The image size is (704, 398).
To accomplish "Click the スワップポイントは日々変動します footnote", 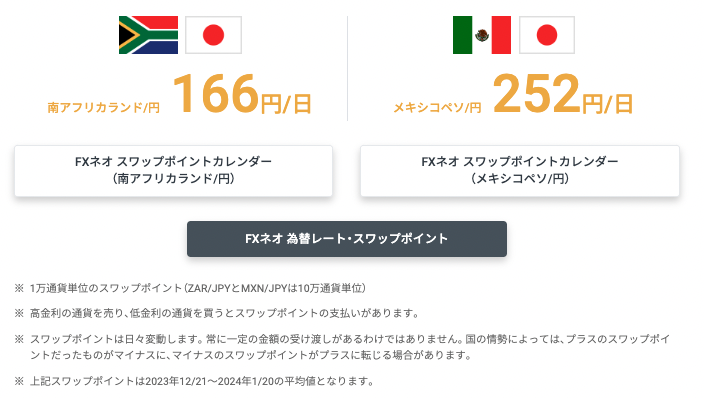I will pyautogui.click(x=350, y=347).
